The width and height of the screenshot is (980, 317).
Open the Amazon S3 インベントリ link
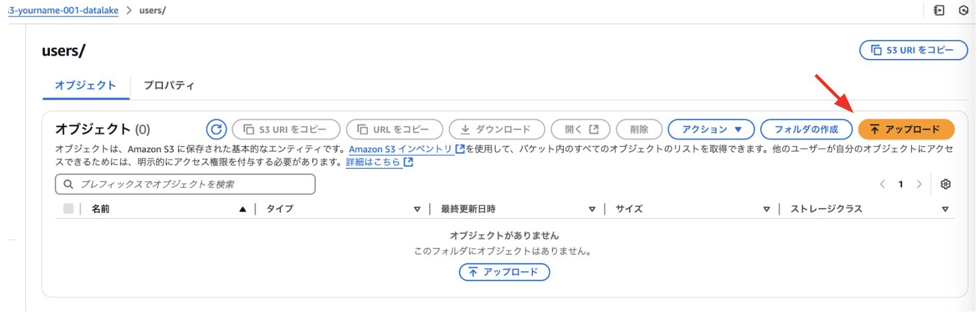[x=406, y=149]
